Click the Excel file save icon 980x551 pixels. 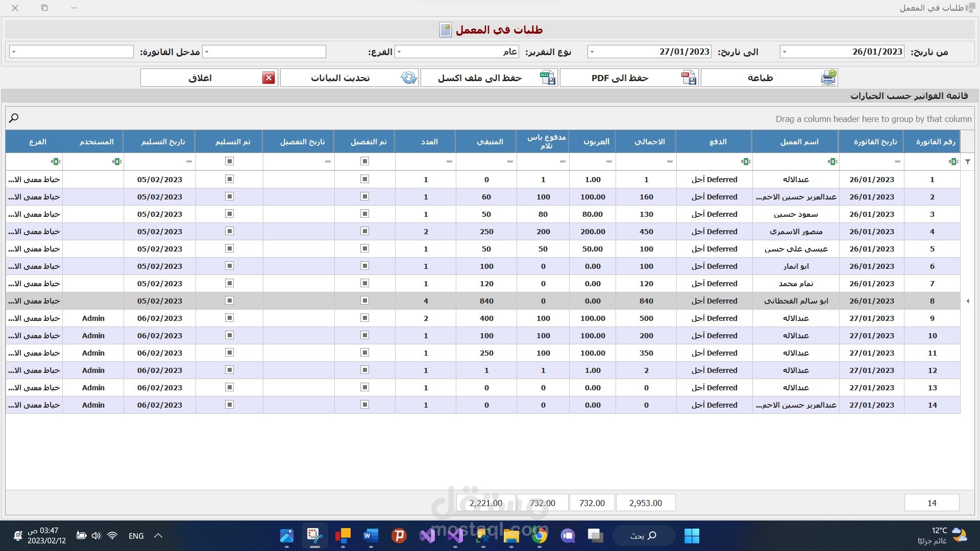tap(548, 78)
